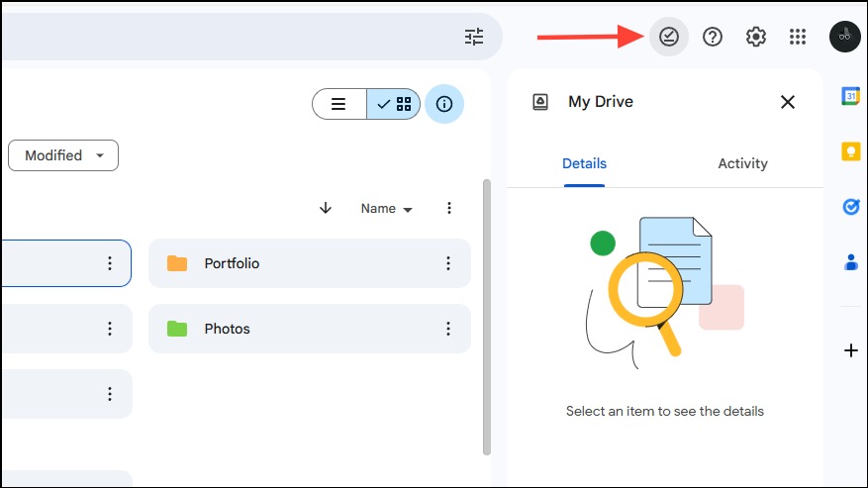868x488 pixels.
Task: Open advanced search filter options
Action: [x=474, y=37]
